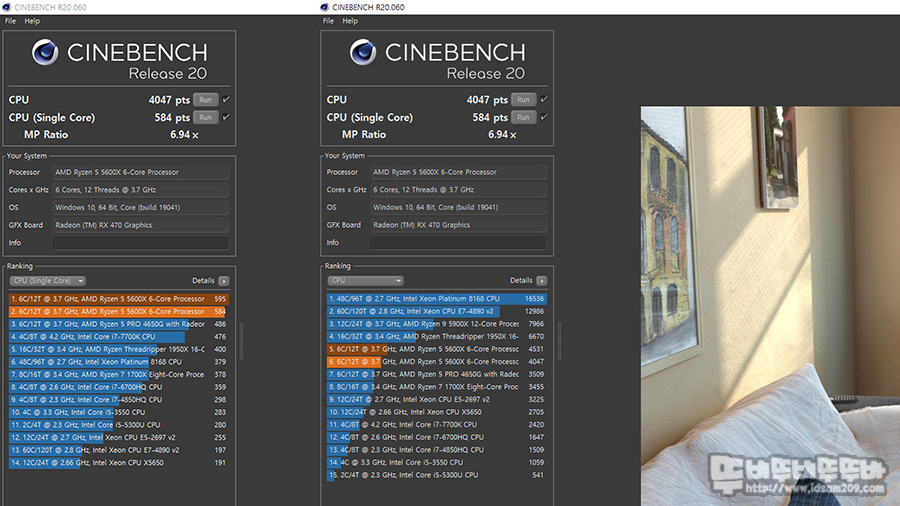
Task: Click OS field in right window
Action: pyautogui.click(x=459, y=207)
